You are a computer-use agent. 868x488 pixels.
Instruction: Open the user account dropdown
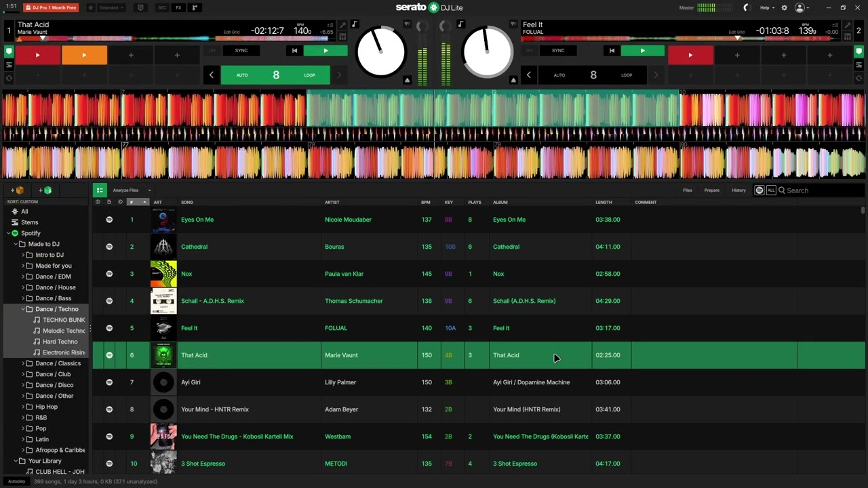pyautogui.click(x=802, y=7)
